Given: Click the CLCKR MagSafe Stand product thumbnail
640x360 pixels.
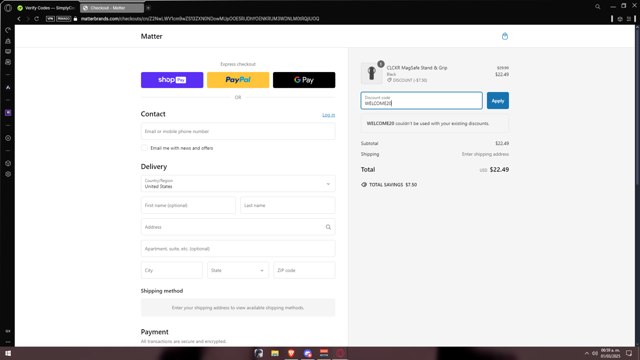Looking at the screenshot, I should click(371, 73).
